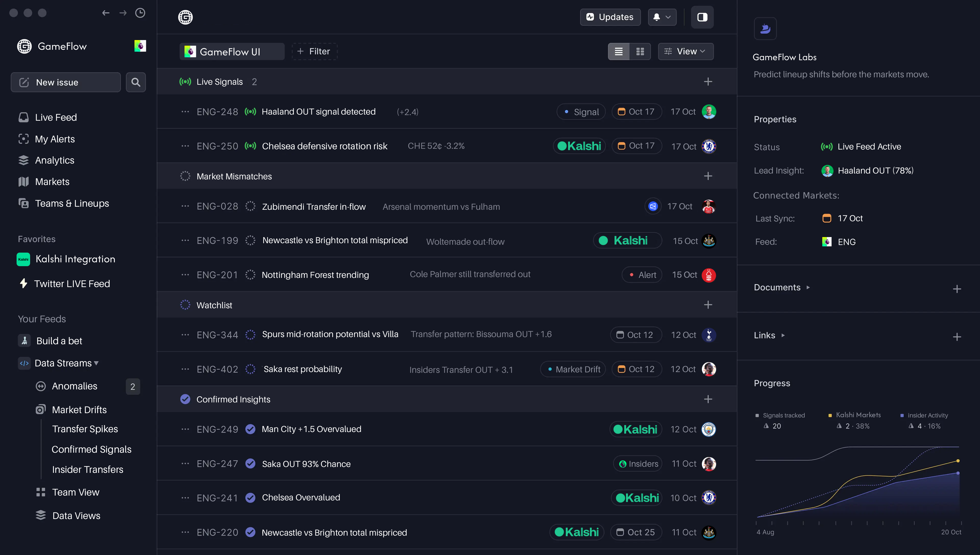Screen dimensions: 980x555
Task: Open ENG-248 Haaland OUT signal row
Action: (x=318, y=112)
